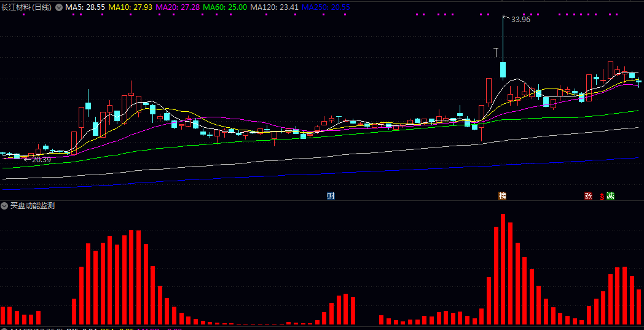
Task: Open the 财 financial report marker
Action: 331,196
